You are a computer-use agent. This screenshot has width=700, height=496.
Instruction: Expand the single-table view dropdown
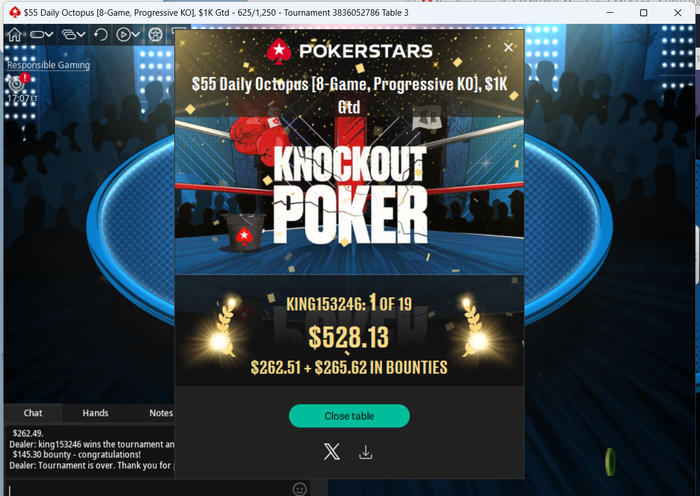tap(42, 34)
